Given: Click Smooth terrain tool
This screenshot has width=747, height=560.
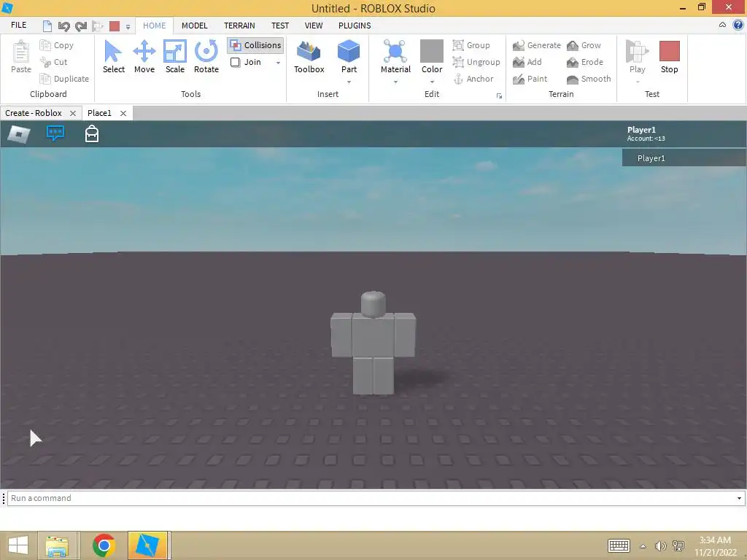Looking at the screenshot, I should (x=589, y=79).
